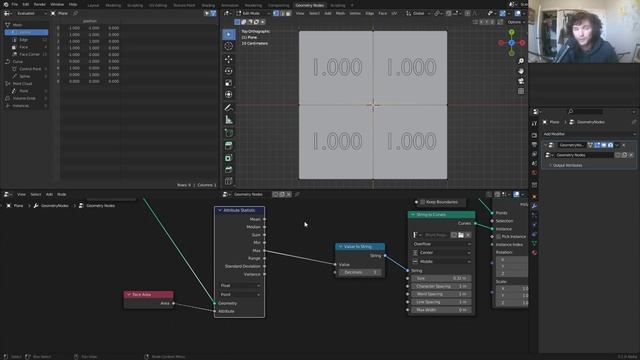Open the Material properties tab icon
Screen dimensions: 640x360
[x=534, y=253]
